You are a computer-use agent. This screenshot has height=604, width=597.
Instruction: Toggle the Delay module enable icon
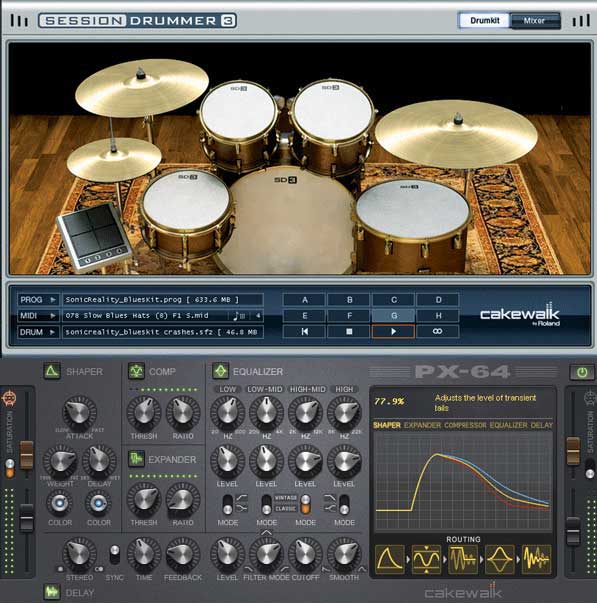coord(52,592)
